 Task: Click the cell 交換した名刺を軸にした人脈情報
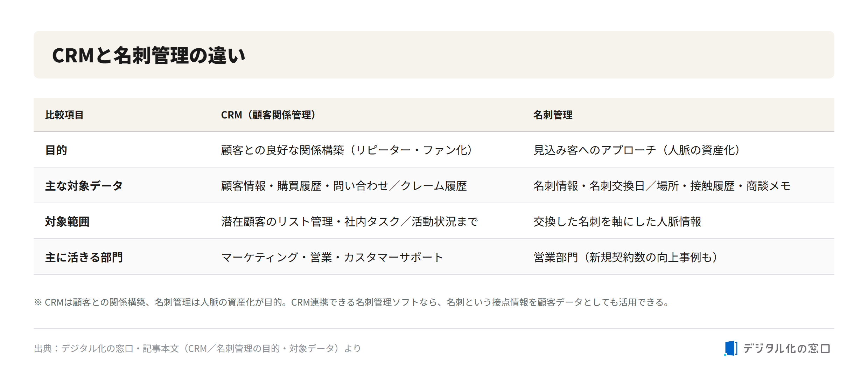coord(617,221)
